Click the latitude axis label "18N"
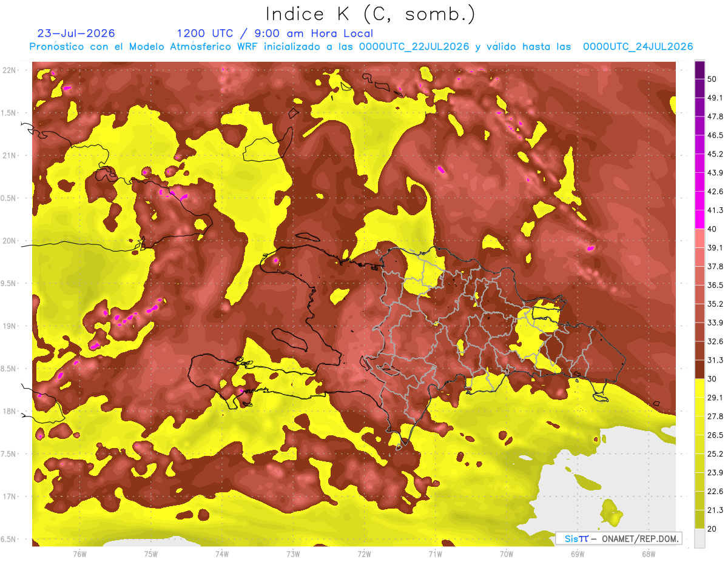This screenshot has height=562, width=728. (10, 411)
